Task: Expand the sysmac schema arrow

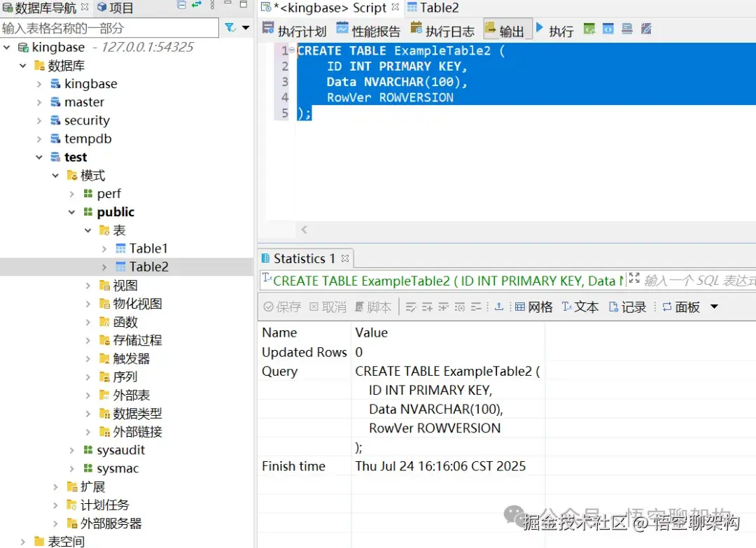Action: pyautogui.click(x=71, y=468)
